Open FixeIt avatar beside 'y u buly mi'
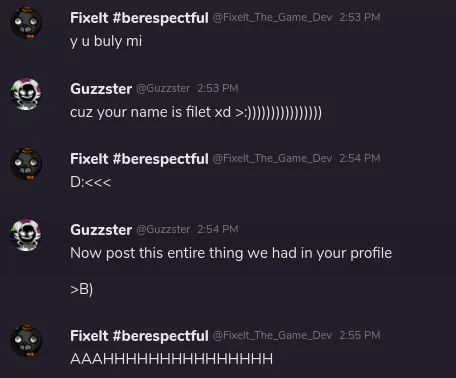Screen dimensions: 456x378 coord(26,23)
